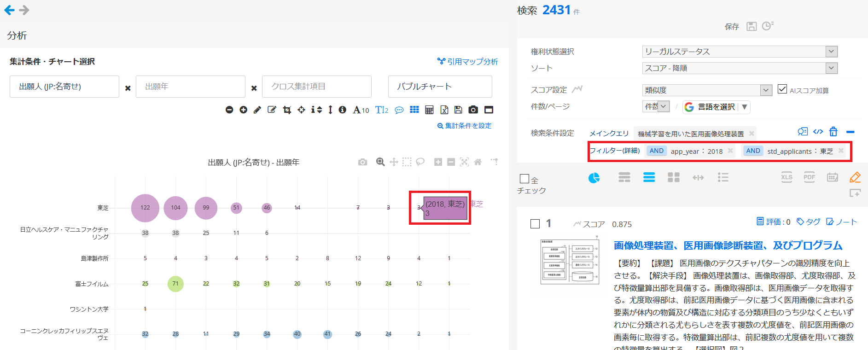The width and height of the screenshot is (868, 350).
Task: Remove the std_applicants 東芝 filter
Action: click(x=841, y=151)
